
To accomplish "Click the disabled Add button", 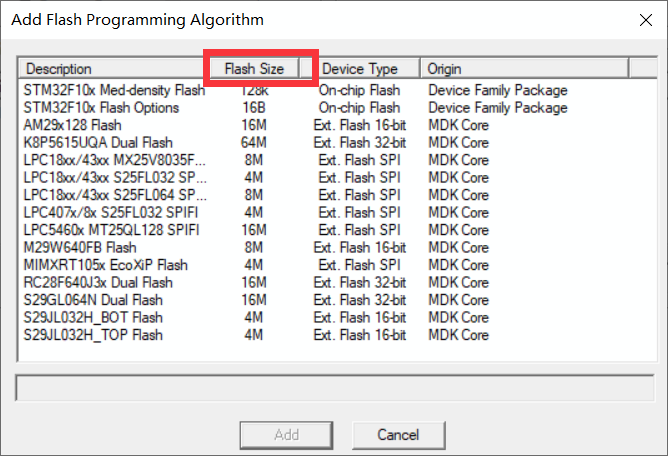I will [286, 435].
